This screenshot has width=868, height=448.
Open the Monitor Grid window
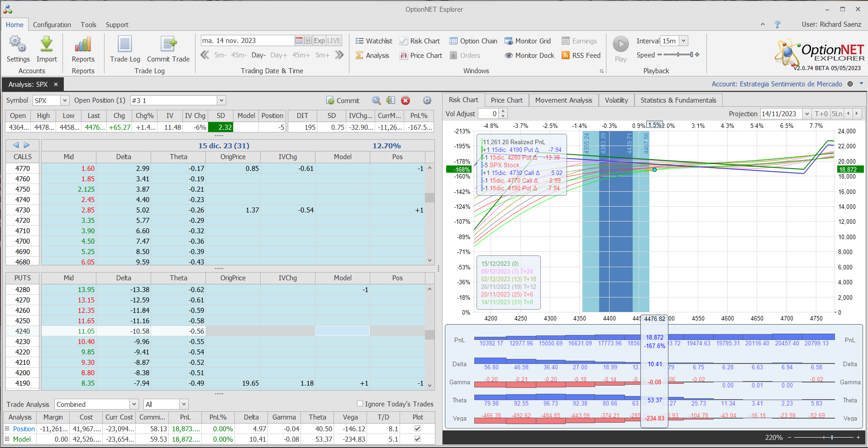coord(528,41)
